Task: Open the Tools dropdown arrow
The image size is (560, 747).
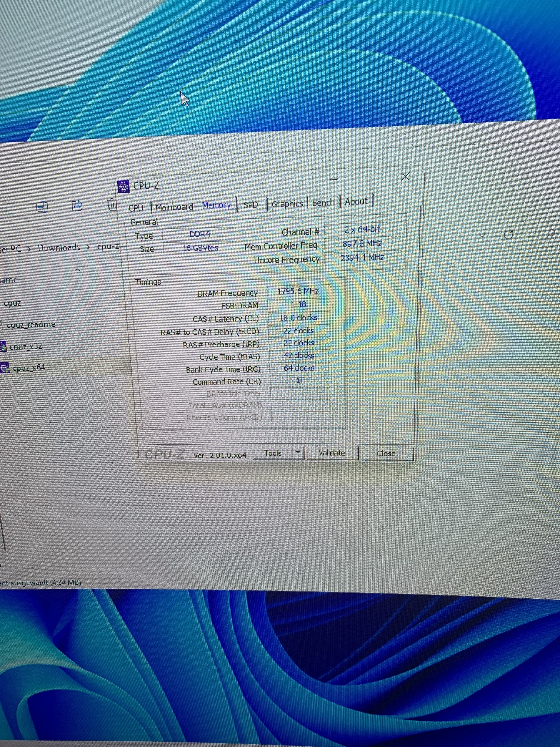Action: tap(298, 452)
